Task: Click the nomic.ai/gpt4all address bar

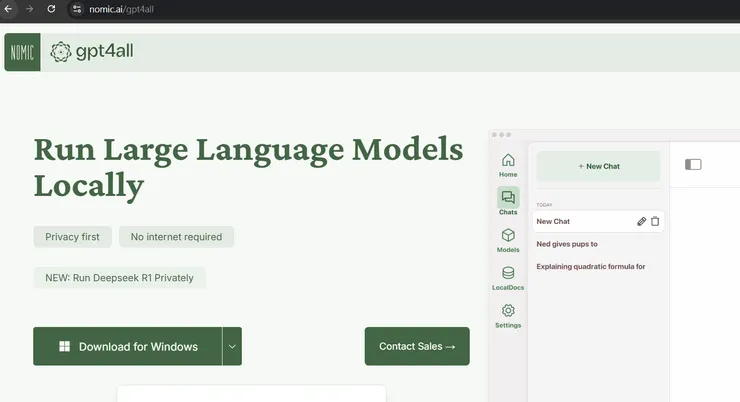Action: [x=121, y=9]
